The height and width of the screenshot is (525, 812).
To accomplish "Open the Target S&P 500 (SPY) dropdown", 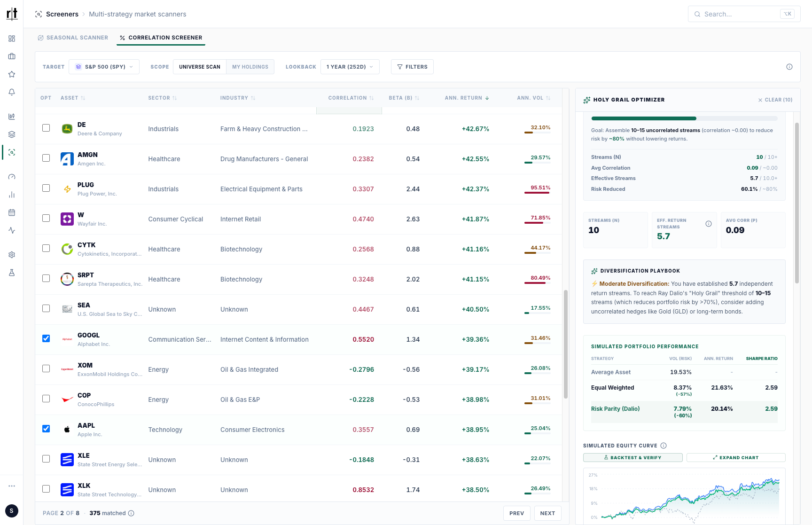I will coord(104,67).
